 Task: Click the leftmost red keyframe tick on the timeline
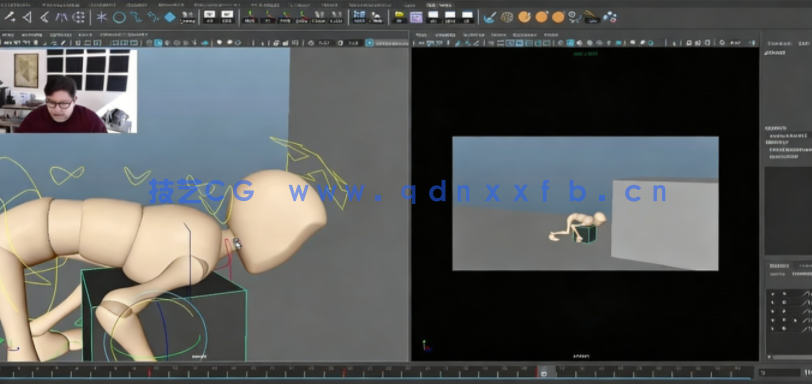(x=150, y=372)
